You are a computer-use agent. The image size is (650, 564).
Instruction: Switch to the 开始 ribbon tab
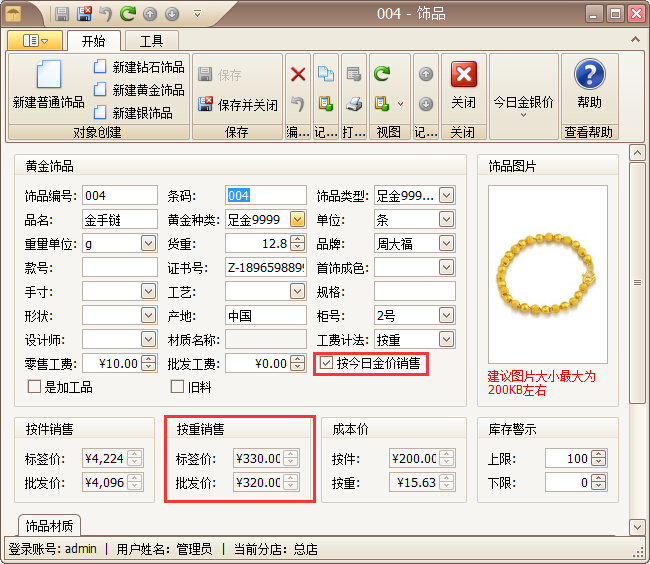(94, 41)
